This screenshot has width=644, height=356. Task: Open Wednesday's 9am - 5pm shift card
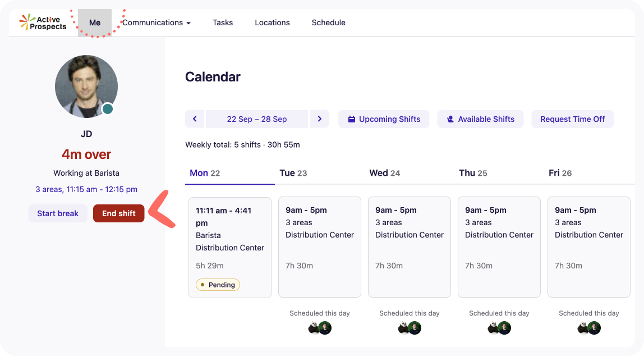pyautogui.click(x=410, y=247)
